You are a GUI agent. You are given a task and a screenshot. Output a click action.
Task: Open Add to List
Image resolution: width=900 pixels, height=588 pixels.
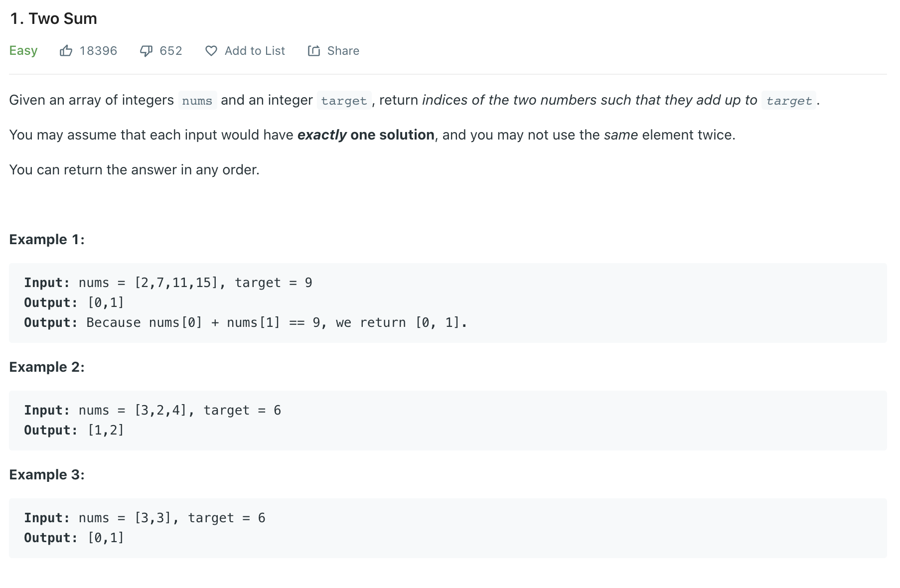point(255,51)
